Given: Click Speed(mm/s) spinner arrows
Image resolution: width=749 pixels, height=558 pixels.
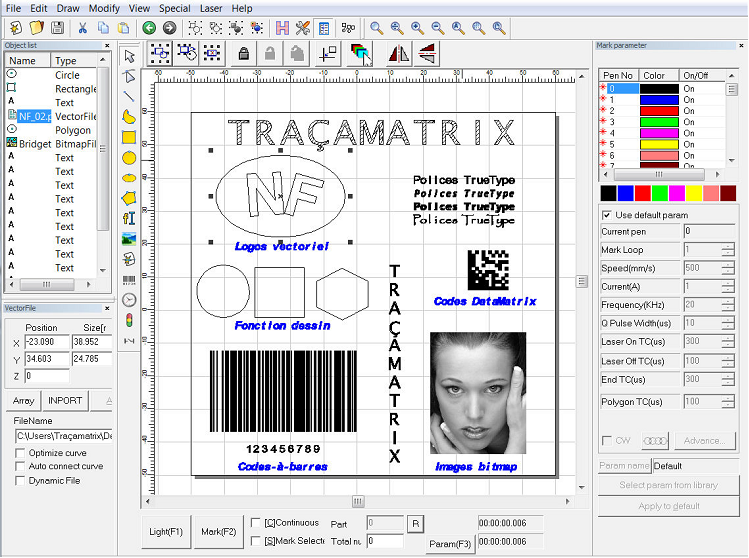Looking at the screenshot, I should (728, 268).
